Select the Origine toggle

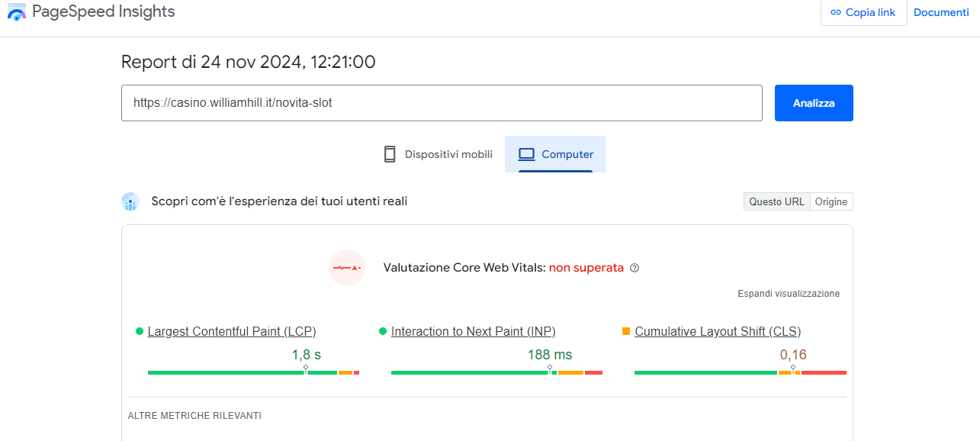pos(831,201)
